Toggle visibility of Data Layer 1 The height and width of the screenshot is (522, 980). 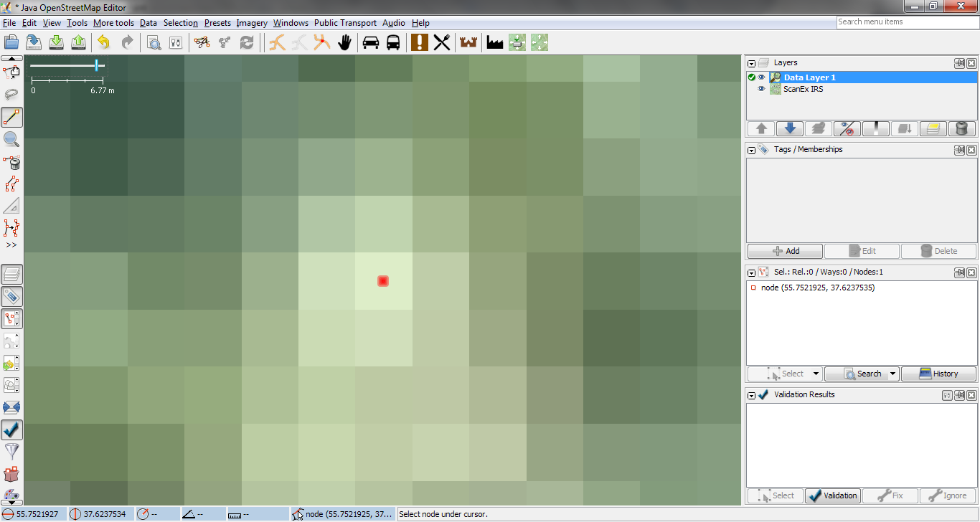(x=762, y=77)
